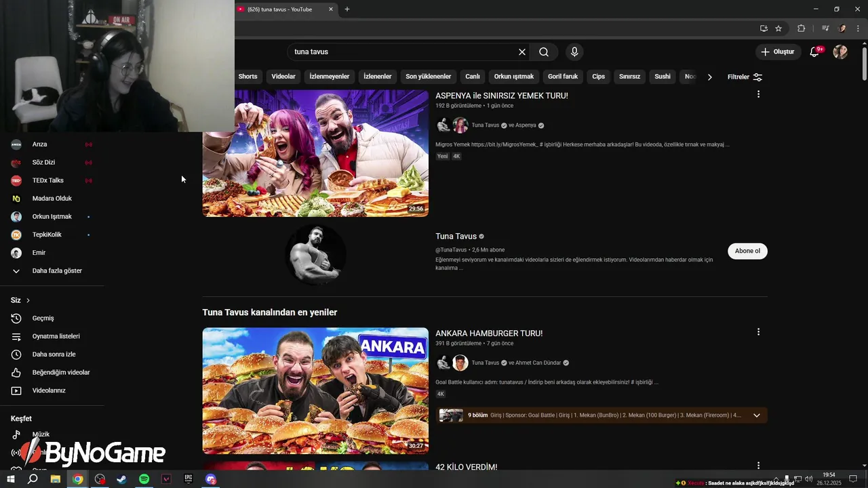Open the notifications bell
This screenshot has height=488, width=868.
(815, 52)
